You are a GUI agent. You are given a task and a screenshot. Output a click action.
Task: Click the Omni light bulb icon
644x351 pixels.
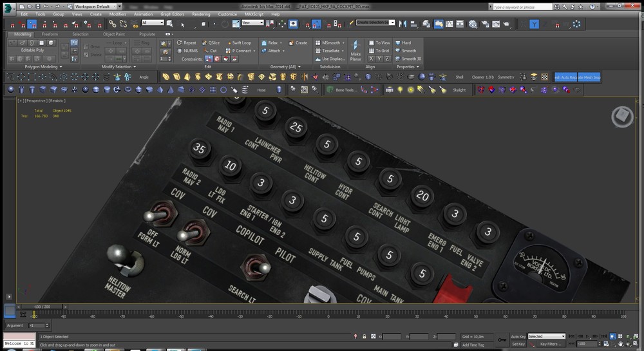click(400, 90)
